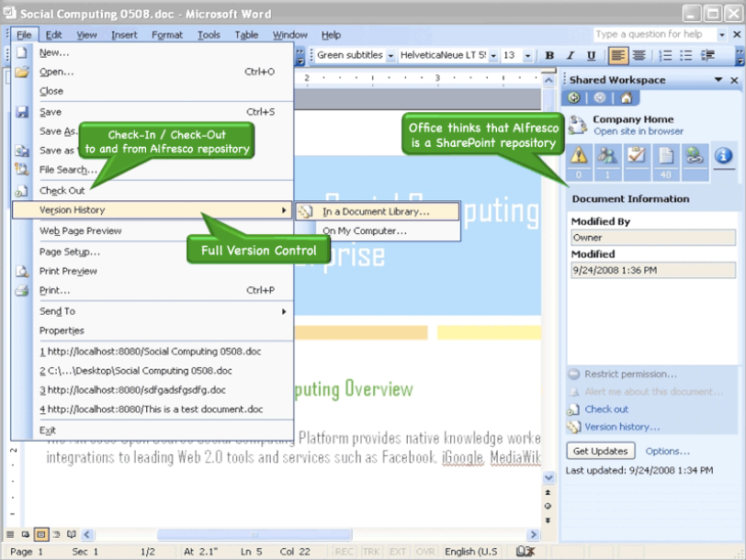Click the Options link in Shared Workspace
The height and width of the screenshot is (560, 746).
667,451
